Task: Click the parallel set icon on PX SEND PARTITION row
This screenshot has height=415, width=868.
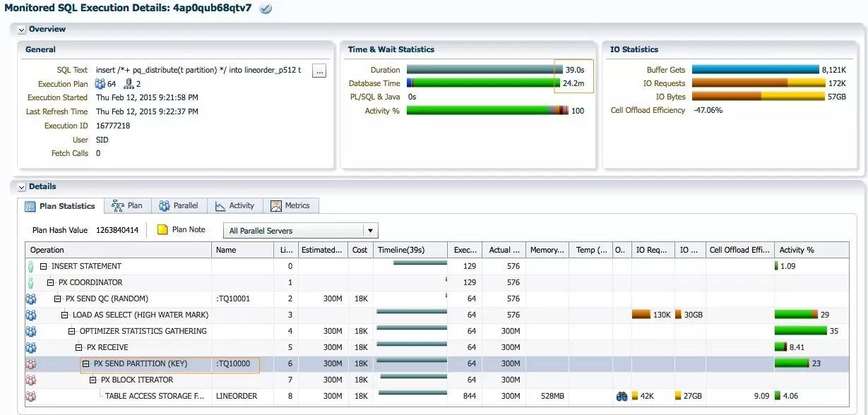Action: pos(30,364)
